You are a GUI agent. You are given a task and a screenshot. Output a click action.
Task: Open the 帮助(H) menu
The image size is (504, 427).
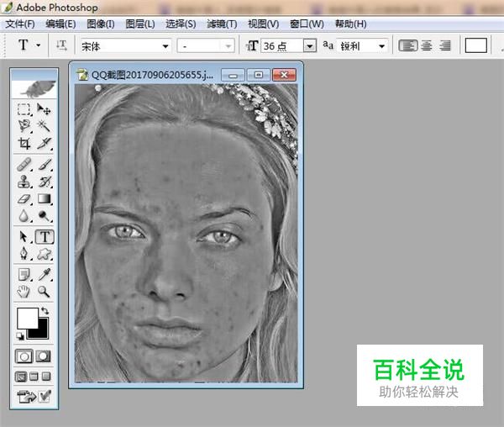point(350,24)
